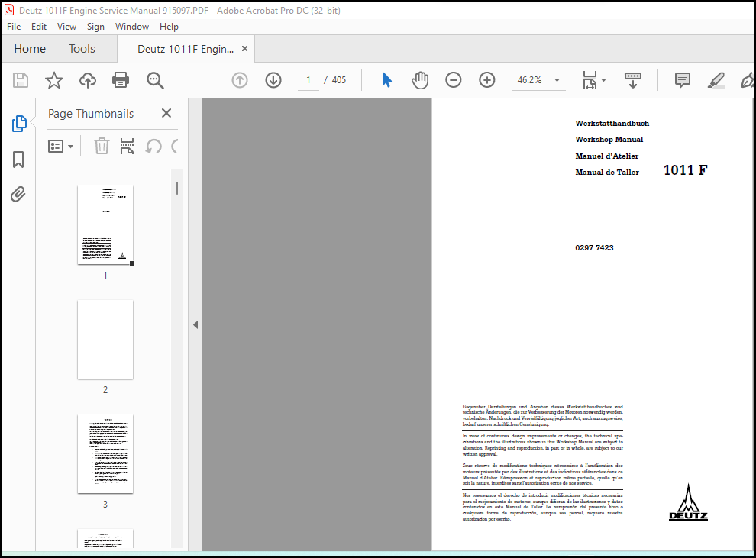Select the blank page 2 thumbnail

105,339
